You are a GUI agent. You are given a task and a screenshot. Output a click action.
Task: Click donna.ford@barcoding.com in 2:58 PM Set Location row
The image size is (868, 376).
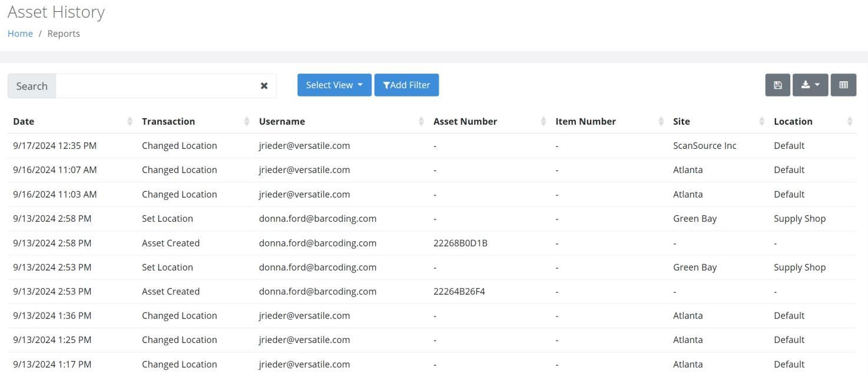click(318, 218)
